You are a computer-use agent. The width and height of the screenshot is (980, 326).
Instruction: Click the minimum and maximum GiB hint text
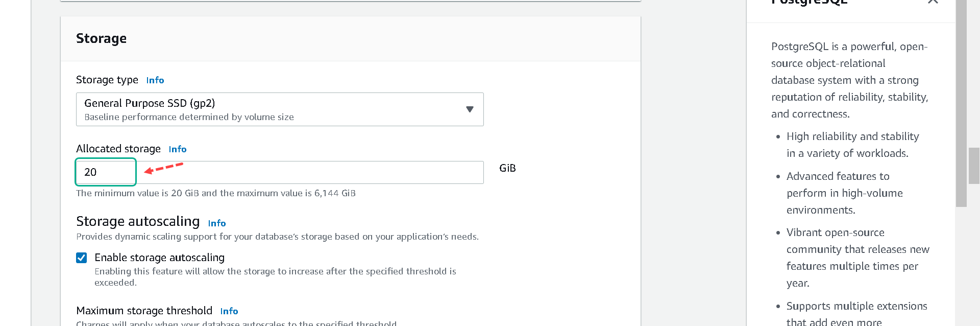point(216,193)
